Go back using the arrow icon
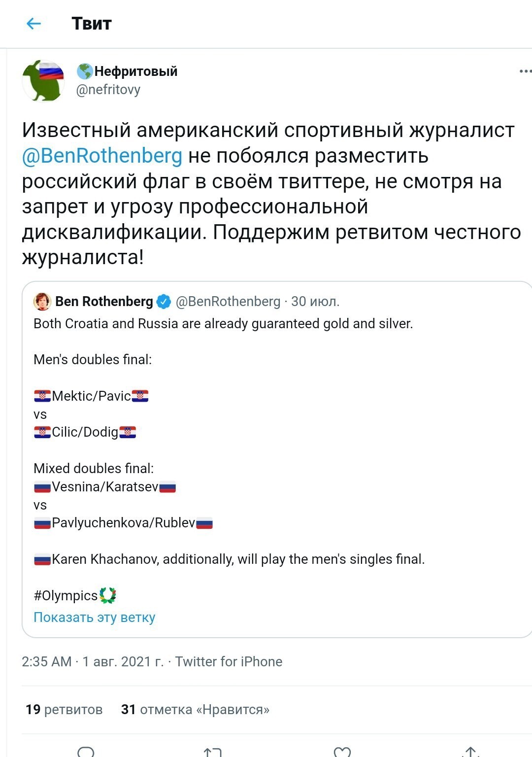This screenshot has width=532, height=757. coord(33,23)
